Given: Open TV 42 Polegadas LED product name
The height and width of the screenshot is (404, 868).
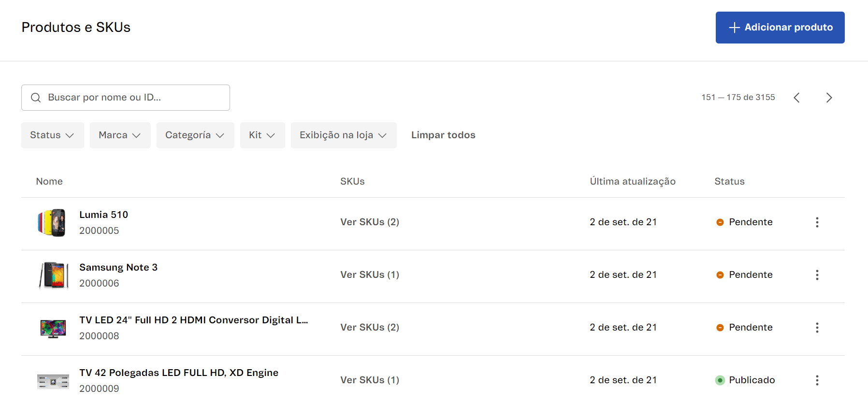Looking at the screenshot, I should pos(179,373).
